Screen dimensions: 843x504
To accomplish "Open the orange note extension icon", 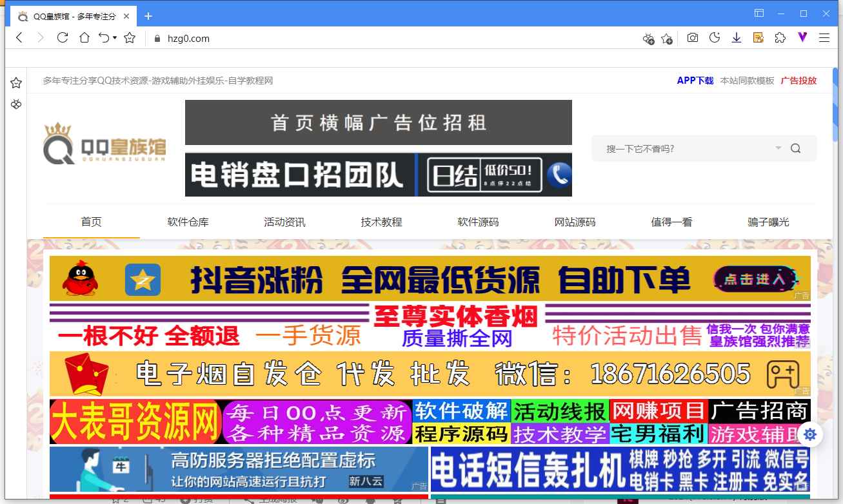I will 759,38.
